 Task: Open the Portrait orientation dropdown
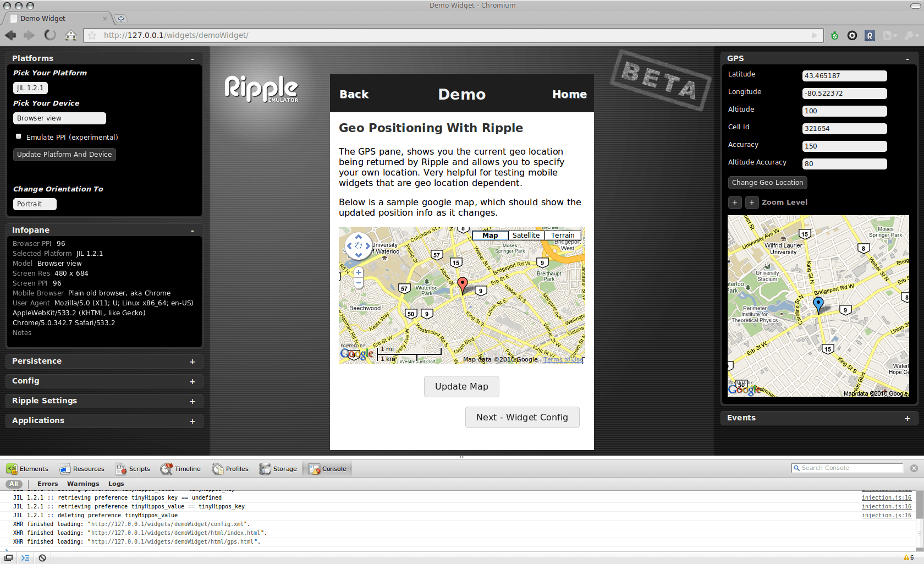click(x=35, y=204)
